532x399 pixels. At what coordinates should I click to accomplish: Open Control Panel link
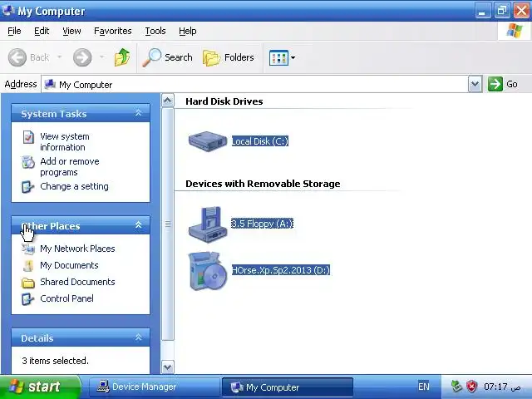(x=66, y=298)
